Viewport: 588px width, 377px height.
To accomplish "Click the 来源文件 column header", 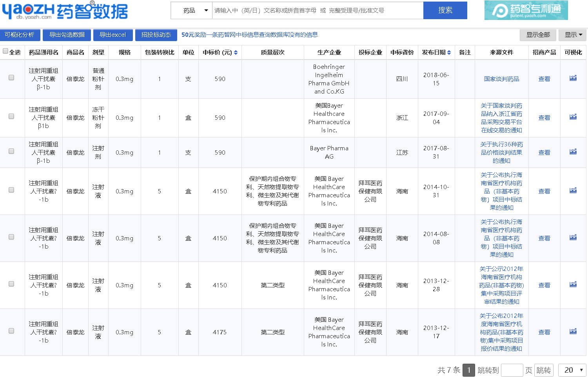I will (501, 52).
